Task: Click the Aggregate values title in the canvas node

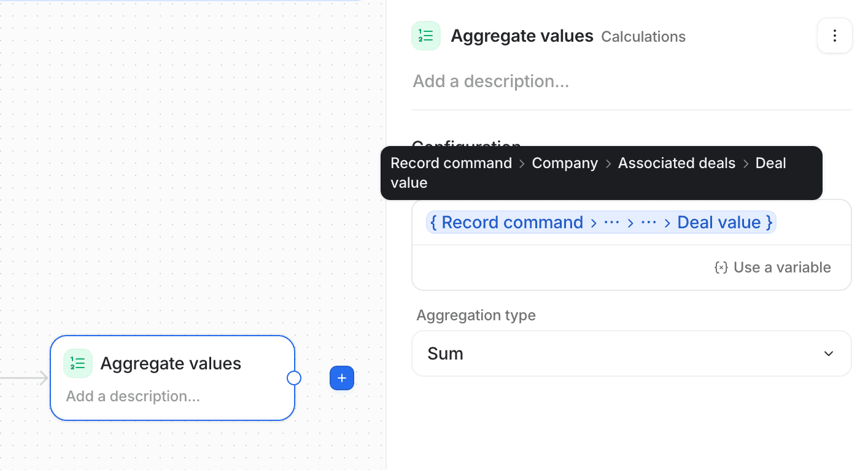Action: pyautogui.click(x=171, y=364)
